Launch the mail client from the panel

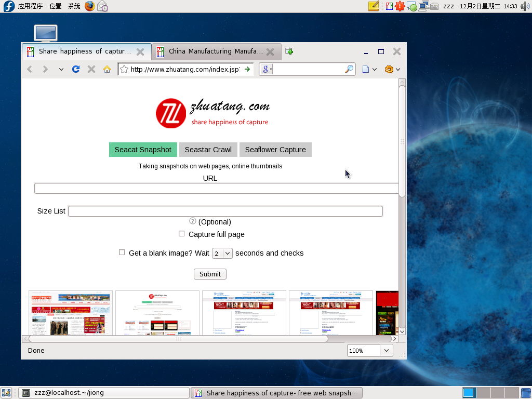tap(102, 6)
